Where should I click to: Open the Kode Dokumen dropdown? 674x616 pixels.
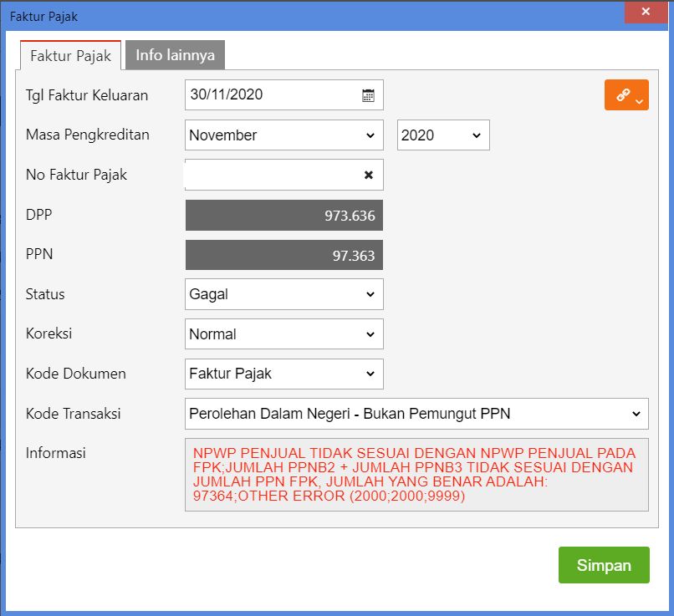pyautogui.click(x=284, y=374)
